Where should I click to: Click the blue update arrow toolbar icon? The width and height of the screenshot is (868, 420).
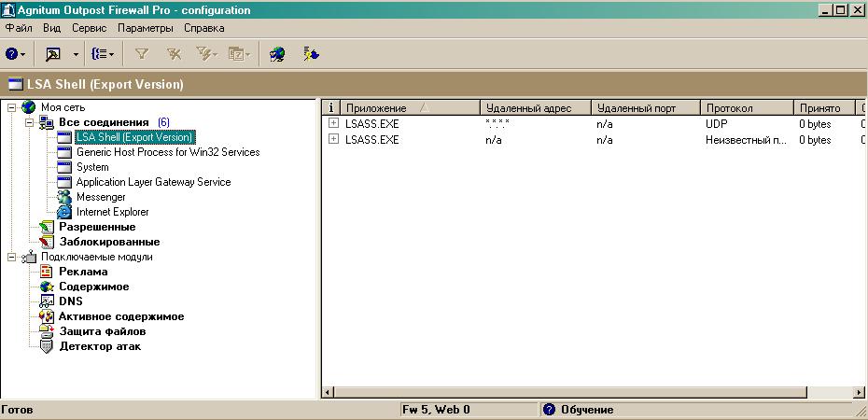311,54
